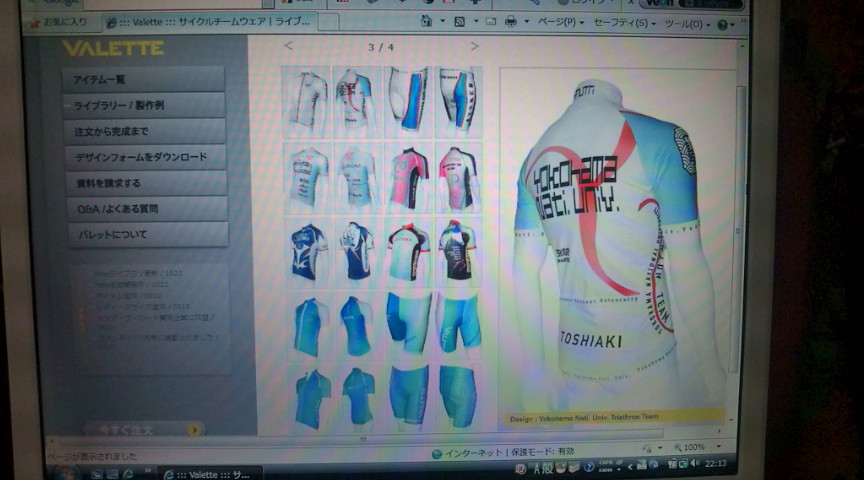Click the Windows Start orb
This screenshot has width=864, height=480.
click(67, 473)
